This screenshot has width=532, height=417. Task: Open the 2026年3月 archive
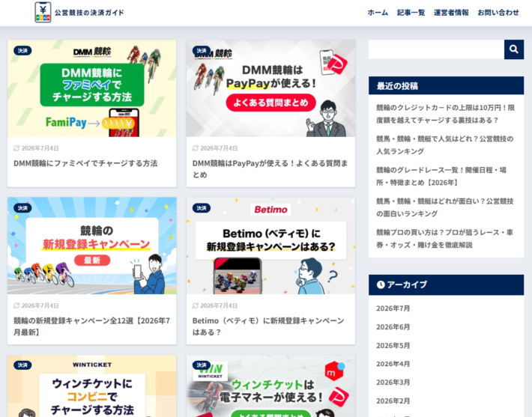[x=393, y=383]
